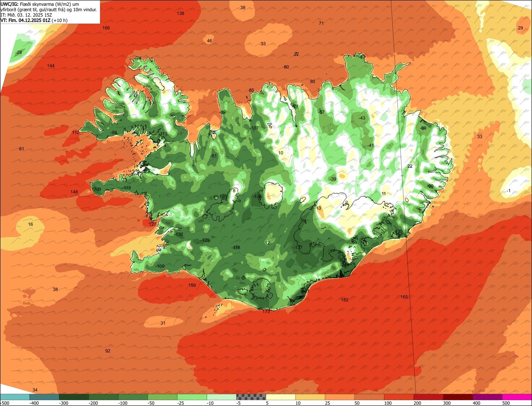Click the map value '-138'
Screen dimensions: 532x406
click(x=258, y=196)
